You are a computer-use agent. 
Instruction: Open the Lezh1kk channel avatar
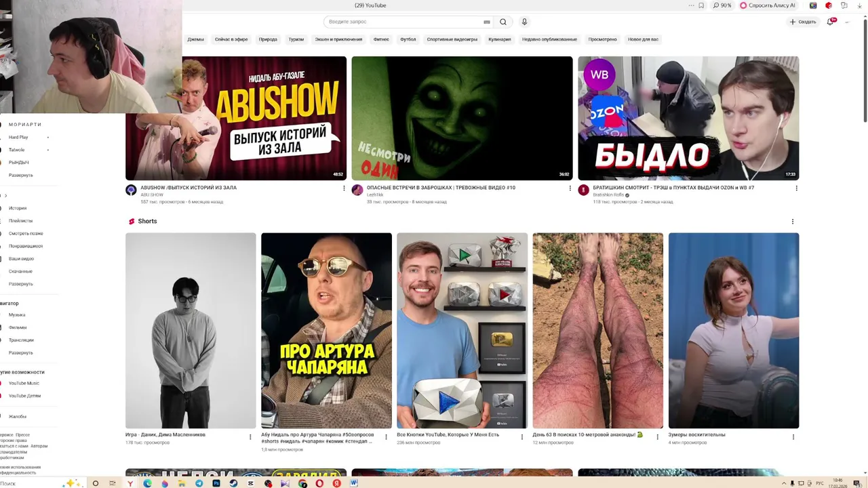click(x=357, y=190)
